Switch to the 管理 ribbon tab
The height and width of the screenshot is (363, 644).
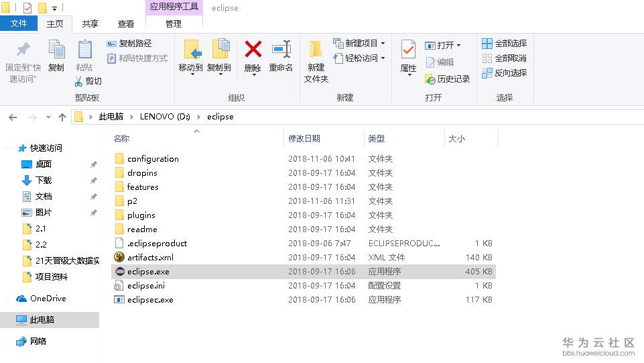tap(174, 24)
